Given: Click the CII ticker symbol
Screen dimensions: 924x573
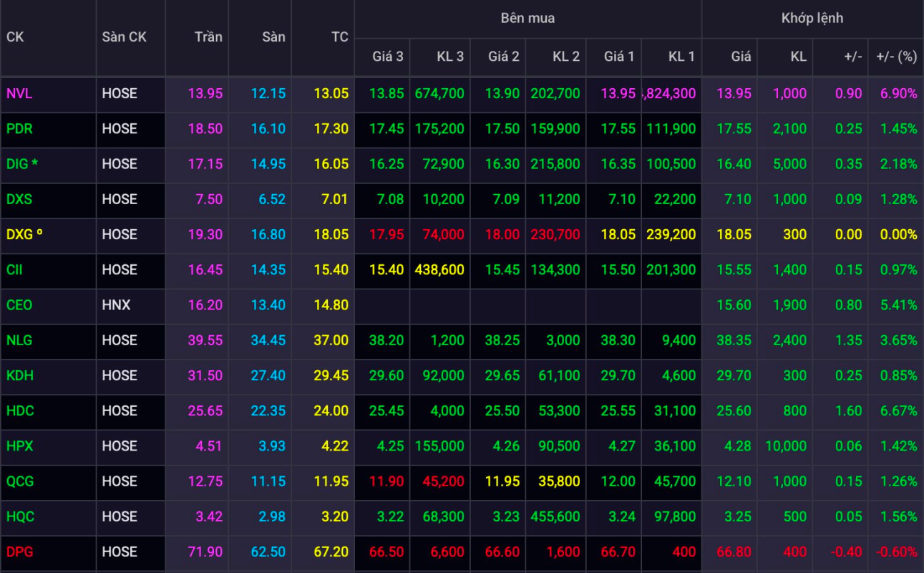Looking at the screenshot, I should (14, 269).
